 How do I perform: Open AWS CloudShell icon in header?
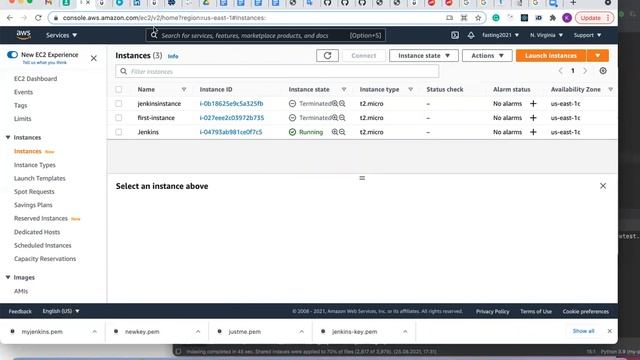455,36
